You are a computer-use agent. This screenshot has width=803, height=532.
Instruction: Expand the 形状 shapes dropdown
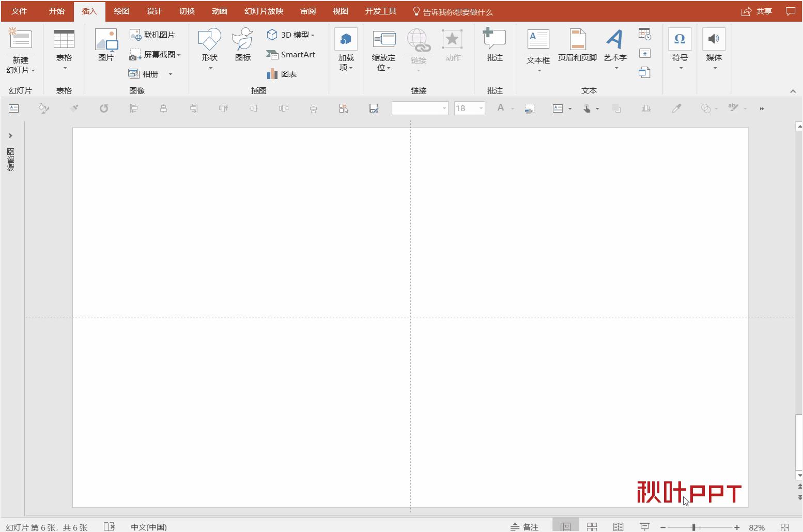point(210,68)
